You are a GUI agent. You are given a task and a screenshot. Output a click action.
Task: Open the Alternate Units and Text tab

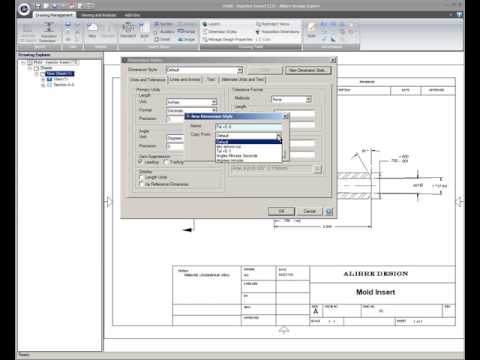click(243, 79)
